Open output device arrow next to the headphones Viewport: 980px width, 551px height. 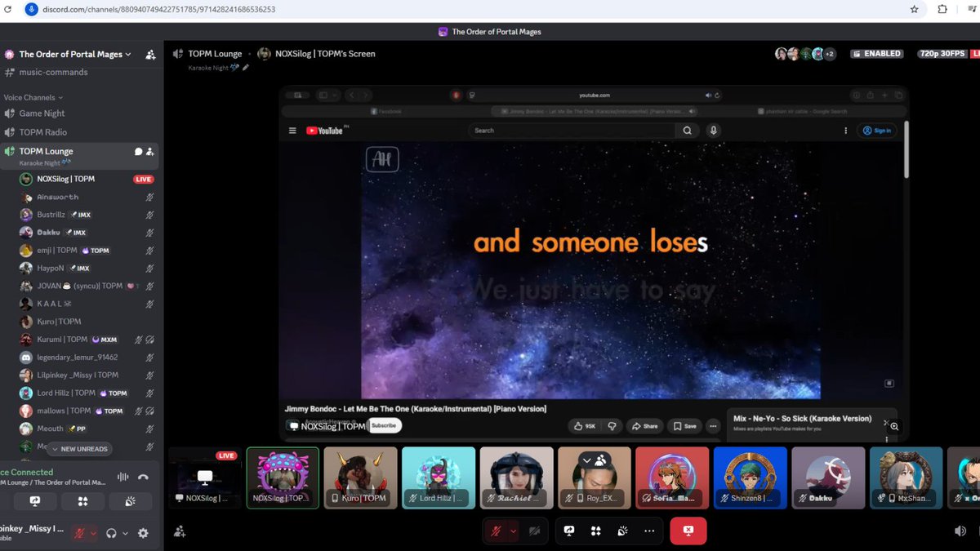tap(125, 533)
